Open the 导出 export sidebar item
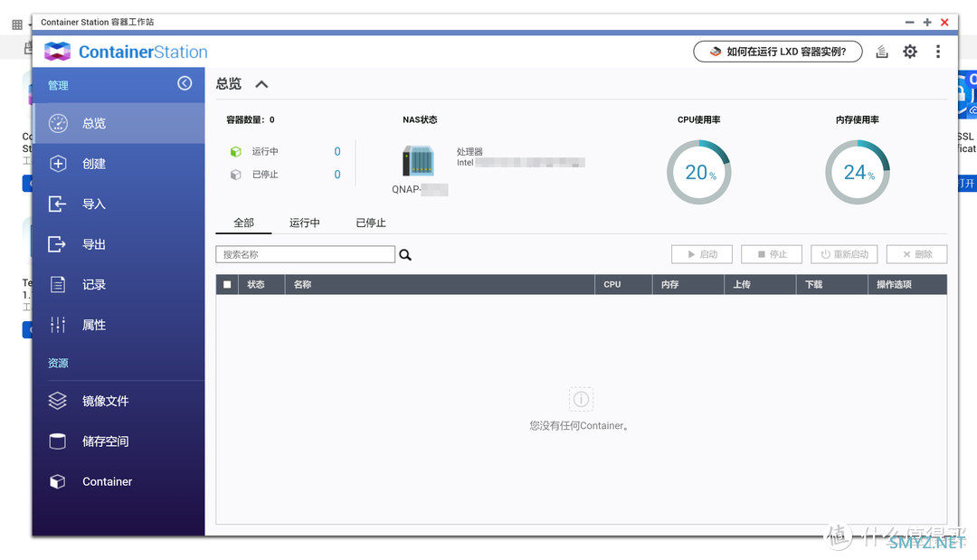 coord(119,244)
